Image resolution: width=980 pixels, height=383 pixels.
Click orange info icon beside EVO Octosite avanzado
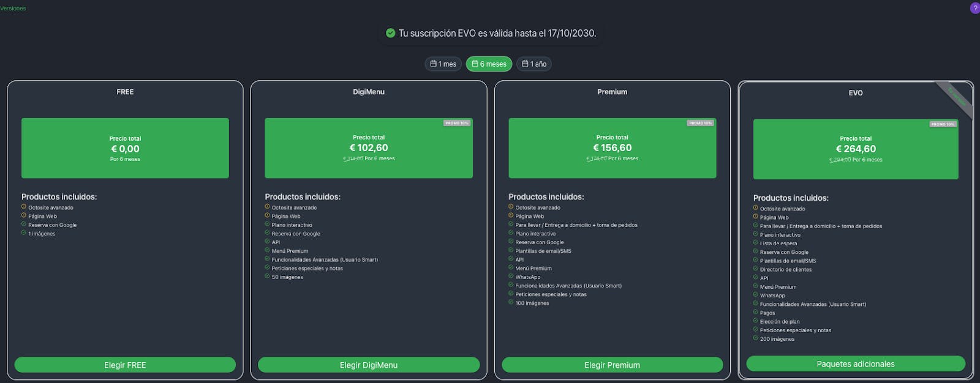[755, 208]
